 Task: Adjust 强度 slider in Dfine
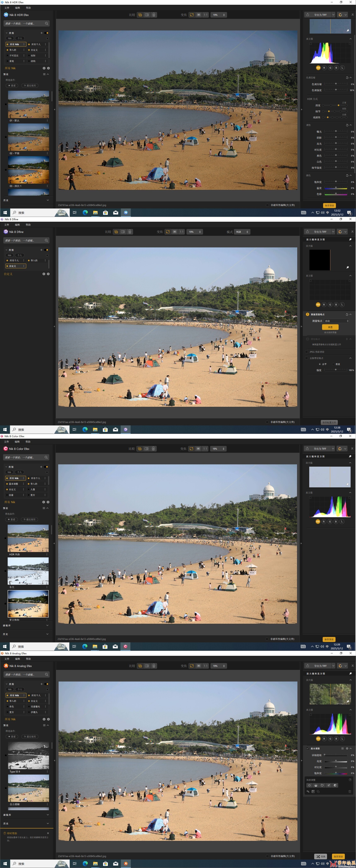click(336, 370)
